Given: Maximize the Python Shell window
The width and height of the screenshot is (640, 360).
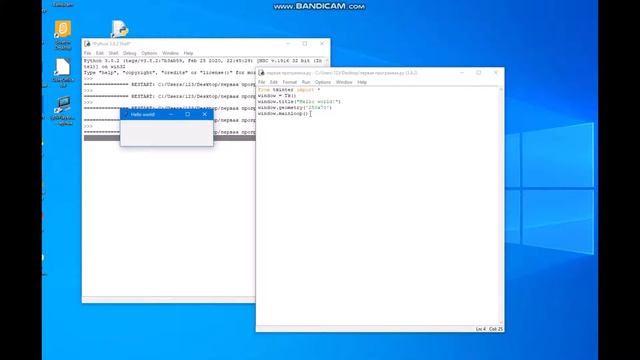Looking at the screenshot, I should pyautogui.click(x=305, y=44).
